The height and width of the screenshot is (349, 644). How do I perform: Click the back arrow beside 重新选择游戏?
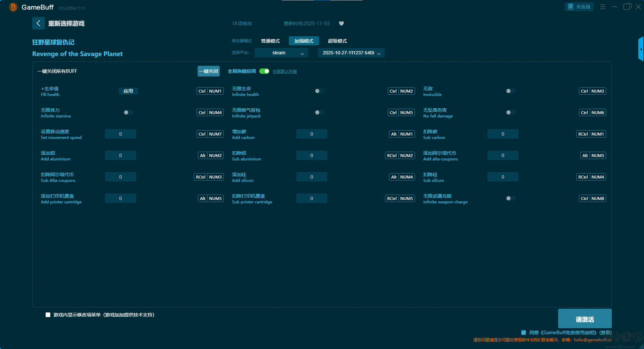pyautogui.click(x=38, y=23)
